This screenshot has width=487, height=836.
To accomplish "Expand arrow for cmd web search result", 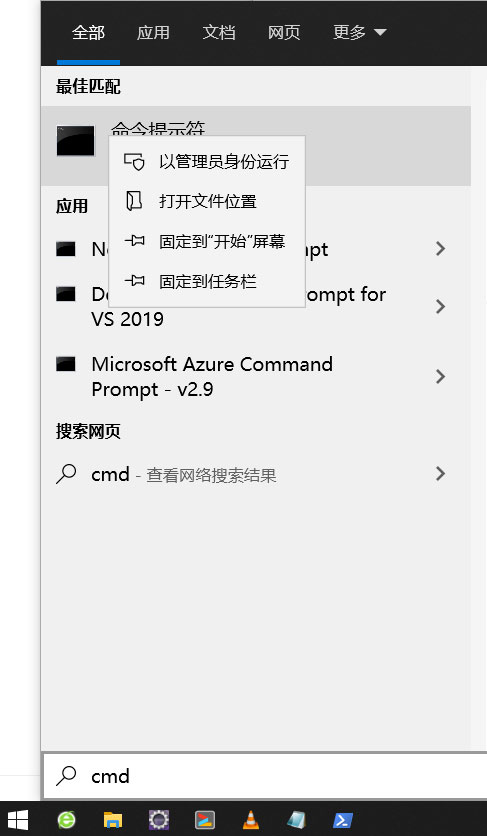I will [x=440, y=473].
